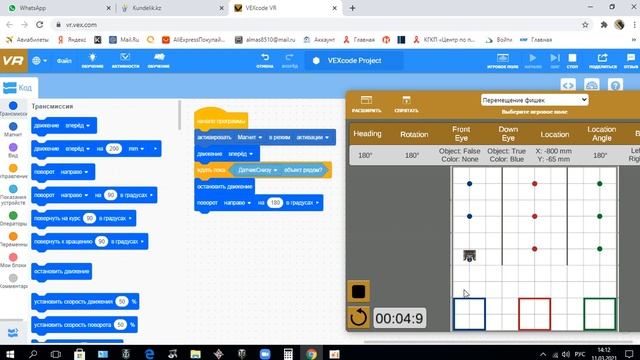
Task: Switch to the Kundelik.kz browser tab
Action: tap(172, 8)
